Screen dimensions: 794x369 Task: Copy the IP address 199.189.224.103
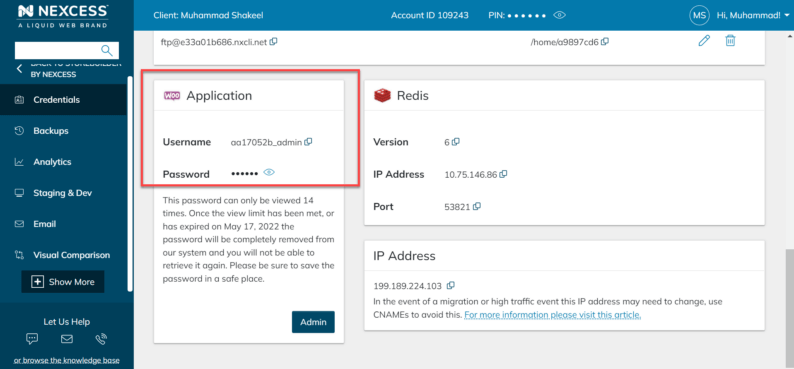click(x=451, y=285)
